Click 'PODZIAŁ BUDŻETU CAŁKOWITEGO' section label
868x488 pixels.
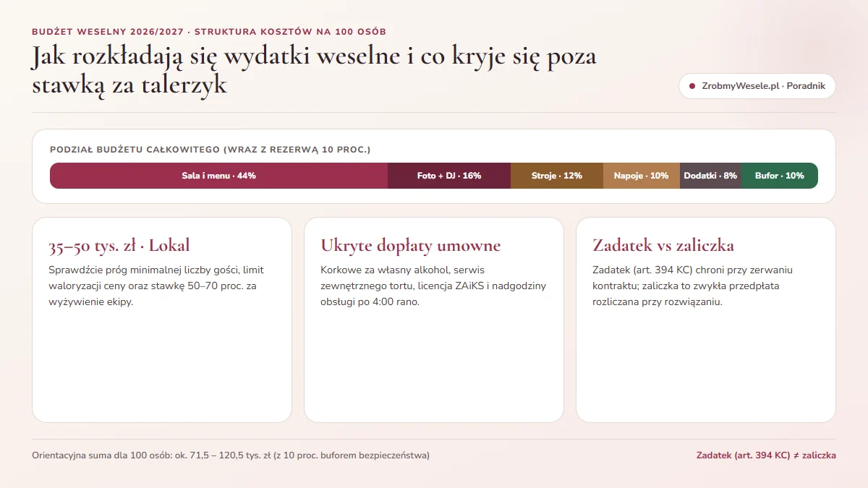(x=210, y=150)
